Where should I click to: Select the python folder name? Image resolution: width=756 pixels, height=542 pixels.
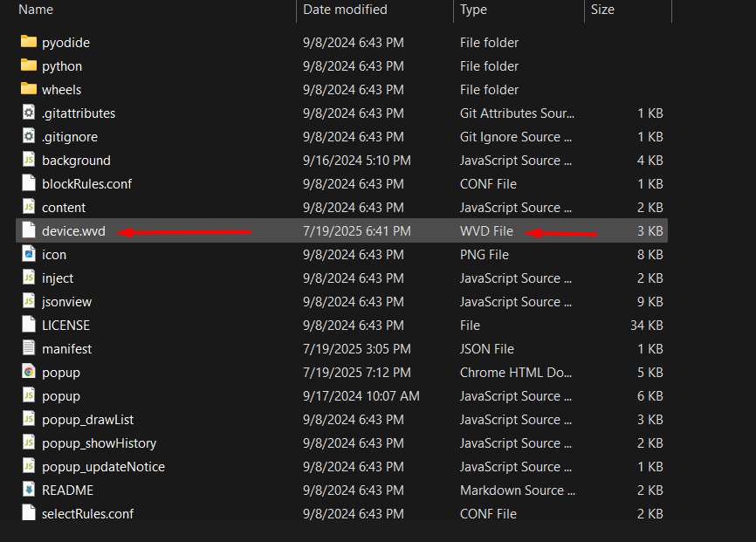(x=62, y=66)
